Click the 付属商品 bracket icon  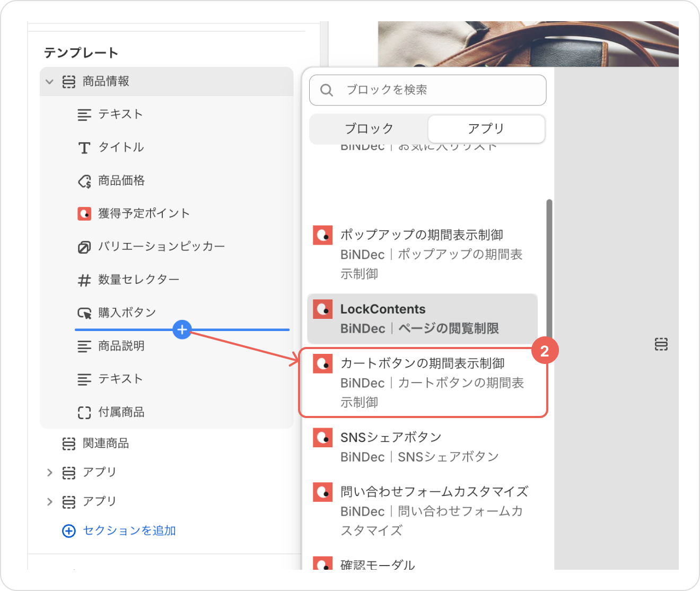[84, 412]
